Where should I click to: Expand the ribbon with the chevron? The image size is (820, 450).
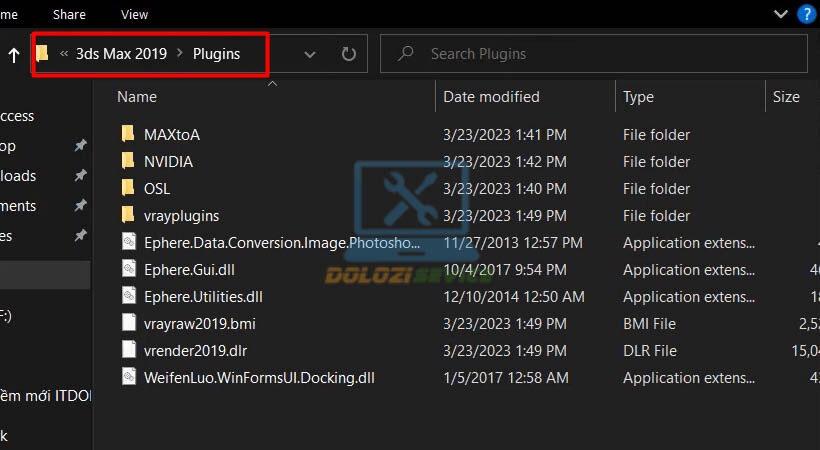[x=781, y=14]
